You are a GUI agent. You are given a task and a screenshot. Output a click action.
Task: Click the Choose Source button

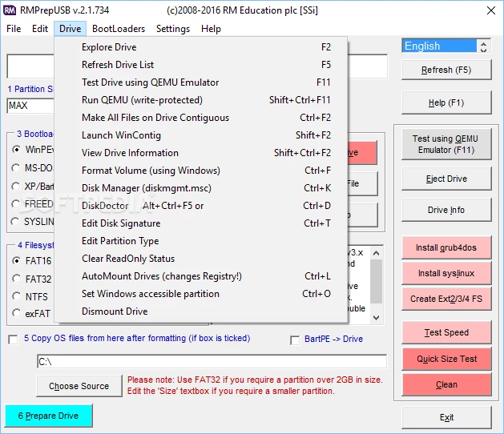[x=79, y=386]
